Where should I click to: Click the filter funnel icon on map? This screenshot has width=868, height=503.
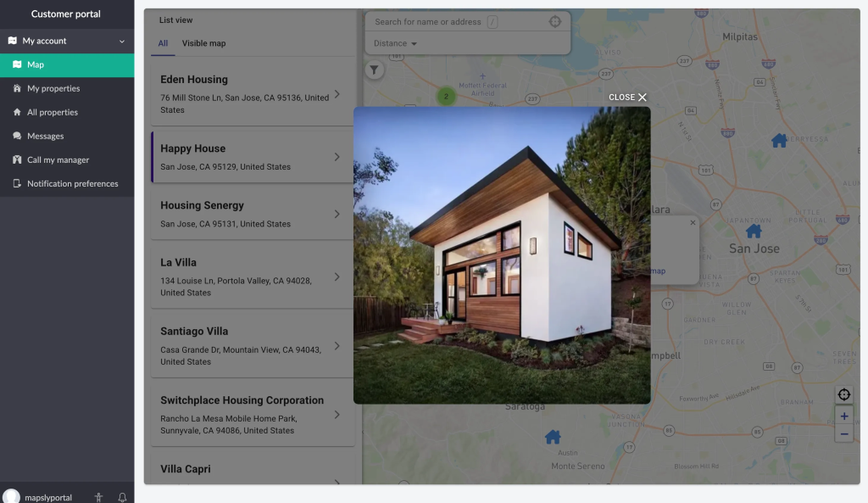coord(374,70)
